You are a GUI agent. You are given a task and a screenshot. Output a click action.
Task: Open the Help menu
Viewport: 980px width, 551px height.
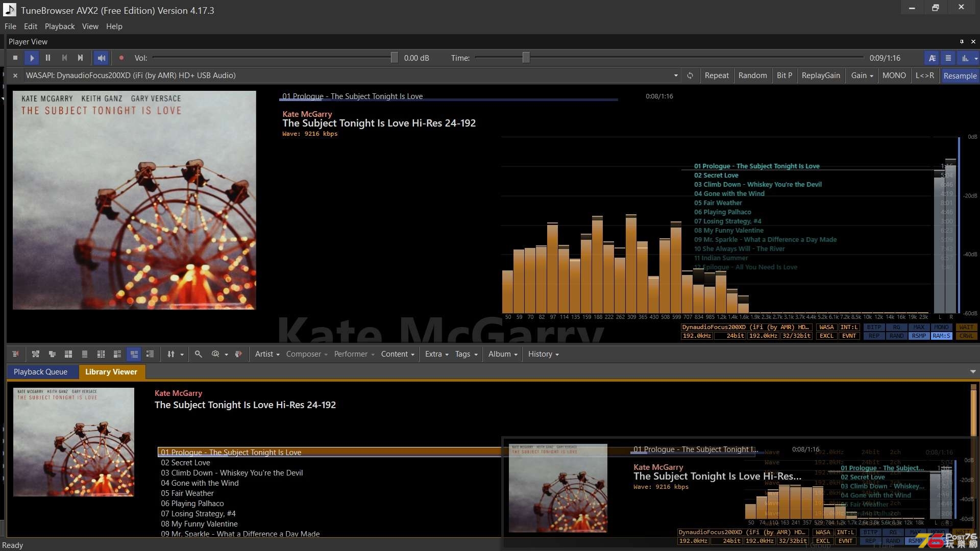tap(114, 27)
